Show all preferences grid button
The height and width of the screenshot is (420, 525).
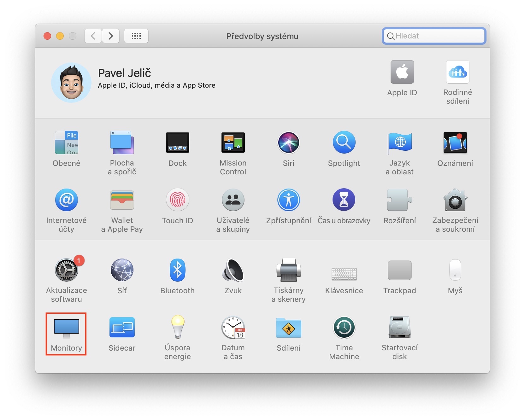pos(136,36)
